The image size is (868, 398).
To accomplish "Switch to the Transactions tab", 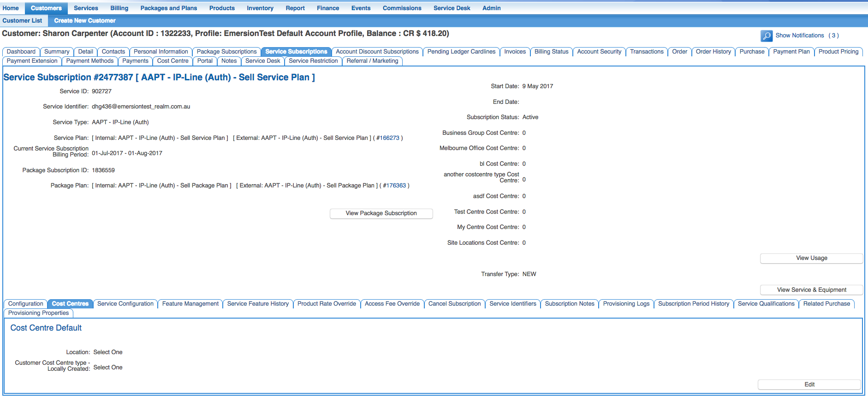I will click(647, 52).
